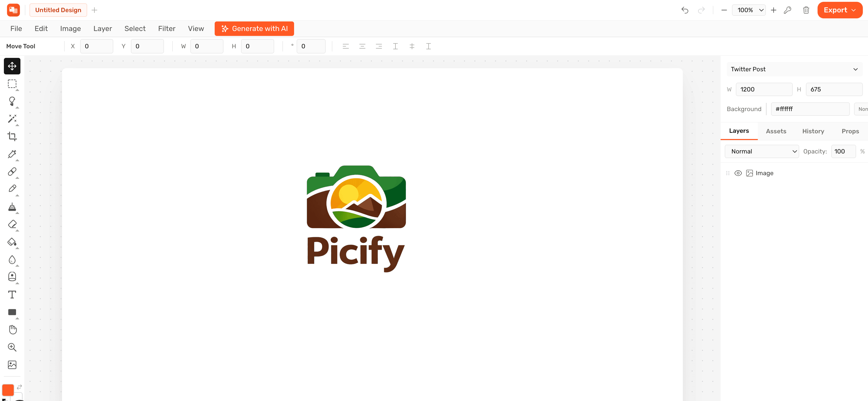The width and height of the screenshot is (868, 401).
Task: Swap foreground and background colors
Action: (19, 387)
